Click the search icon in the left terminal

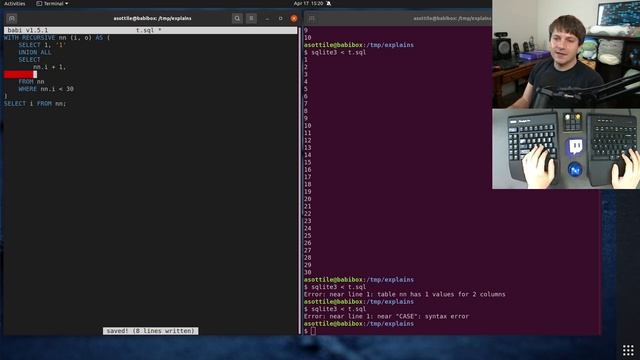point(237,18)
